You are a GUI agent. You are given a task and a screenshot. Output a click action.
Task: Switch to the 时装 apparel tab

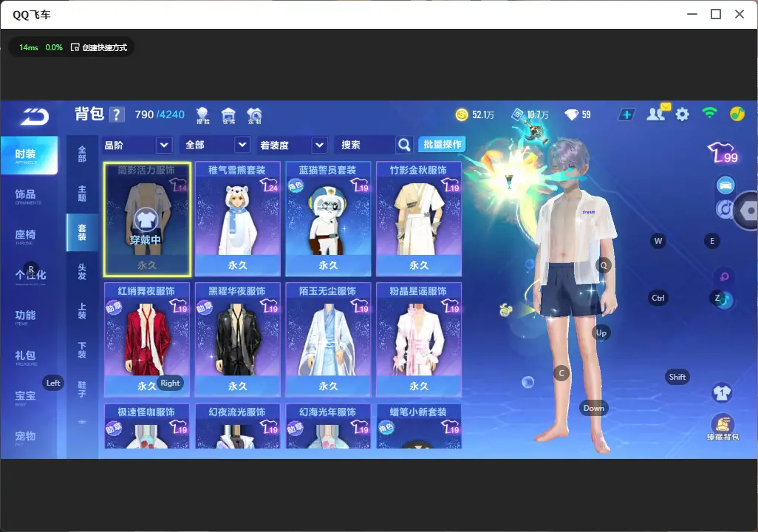(x=29, y=155)
